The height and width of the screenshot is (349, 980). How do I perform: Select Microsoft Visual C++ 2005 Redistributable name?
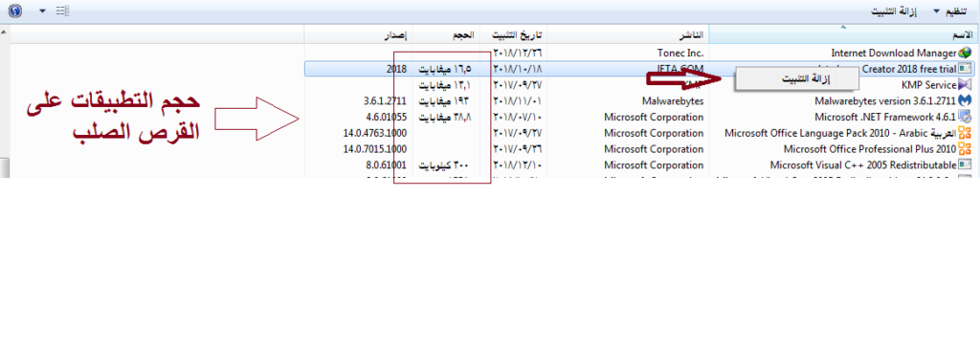(863, 165)
